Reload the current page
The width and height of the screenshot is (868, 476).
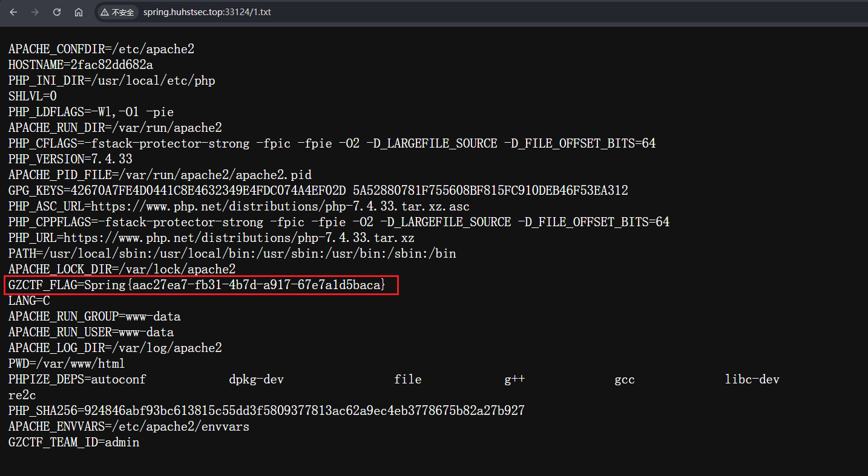57,12
